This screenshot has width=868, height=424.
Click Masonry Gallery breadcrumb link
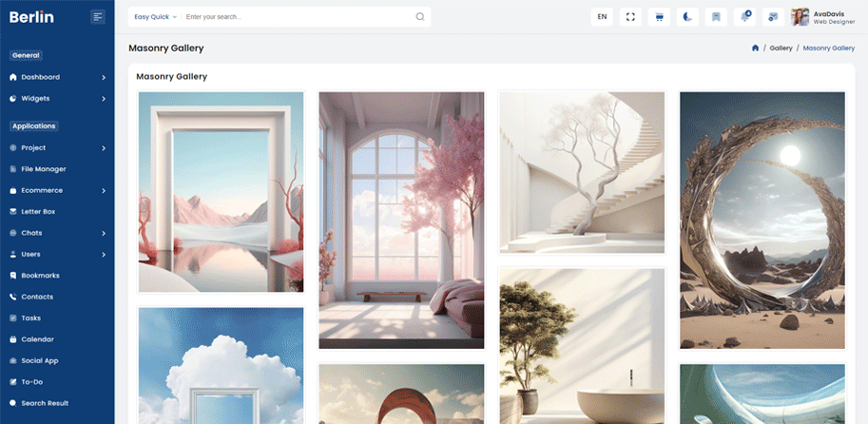[x=829, y=48]
